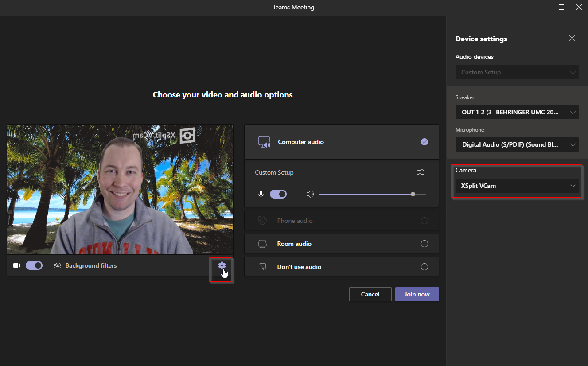Click the Device settings heading
The width and height of the screenshot is (588, 366).
[x=481, y=39]
